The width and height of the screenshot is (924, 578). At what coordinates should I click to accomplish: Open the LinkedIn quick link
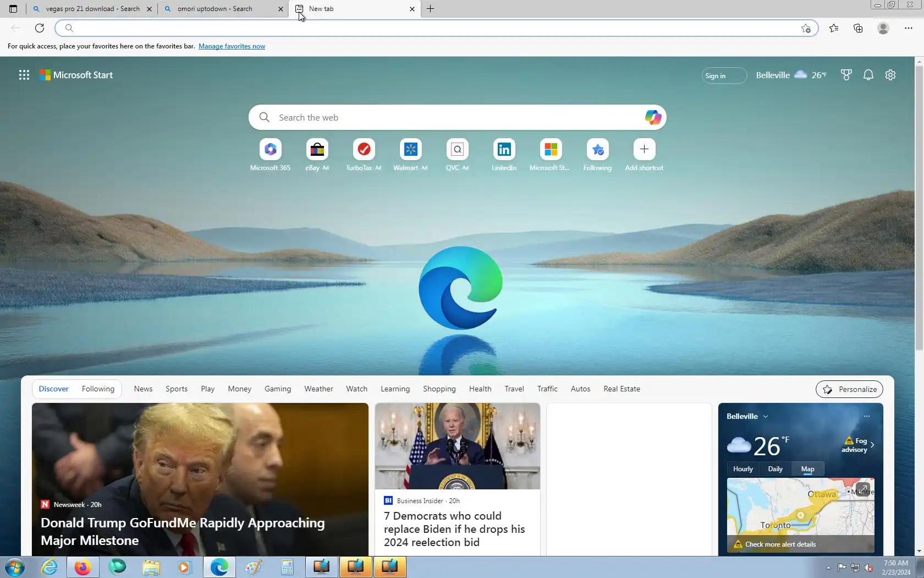[x=504, y=155]
